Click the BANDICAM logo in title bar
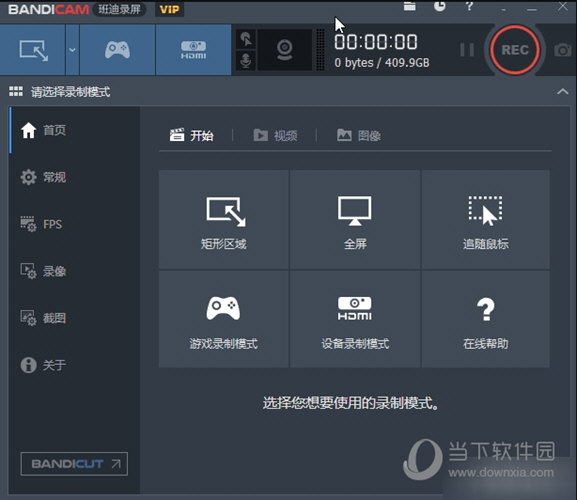Image resolution: width=577 pixels, height=500 pixels. (x=49, y=9)
